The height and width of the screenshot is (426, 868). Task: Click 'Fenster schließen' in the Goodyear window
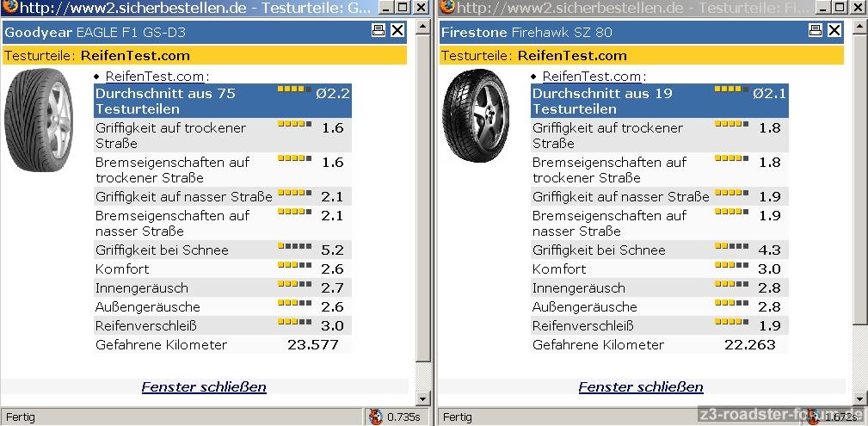pyautogui.click(x=204, y=386)
